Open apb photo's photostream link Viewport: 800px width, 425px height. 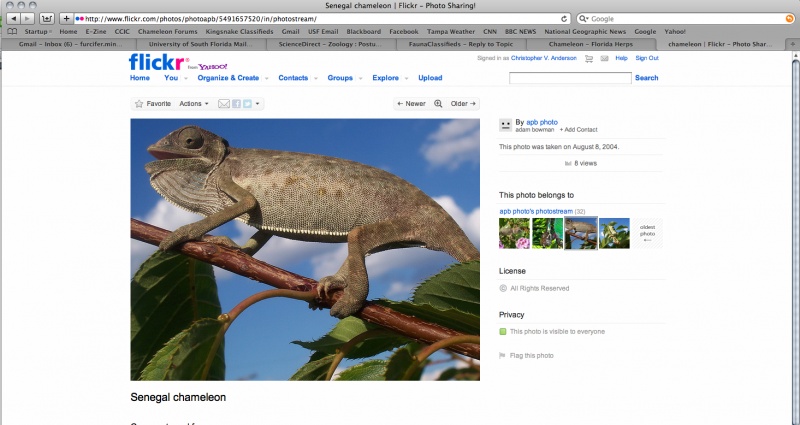[x=536, y=211]
